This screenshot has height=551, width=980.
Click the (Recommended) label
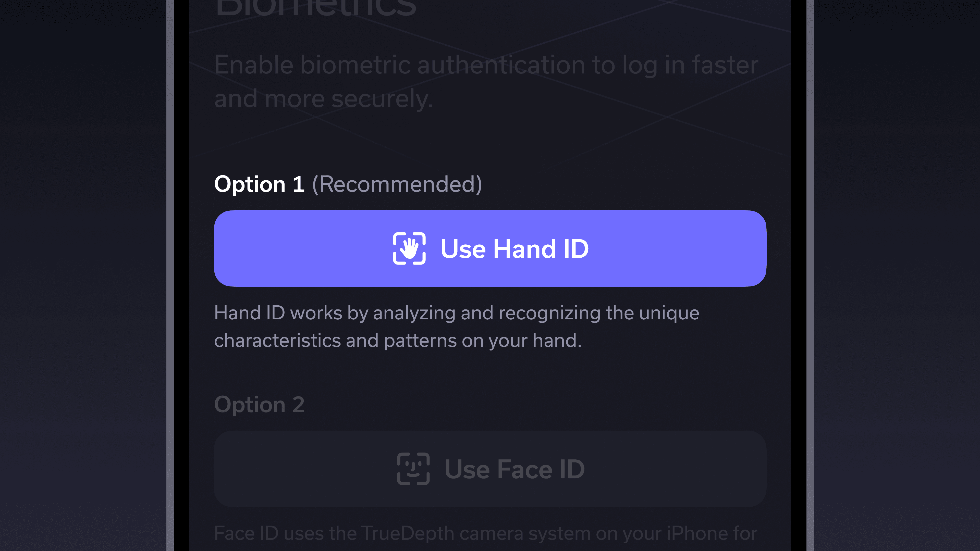pyautogui.click(x=397, y=184)
